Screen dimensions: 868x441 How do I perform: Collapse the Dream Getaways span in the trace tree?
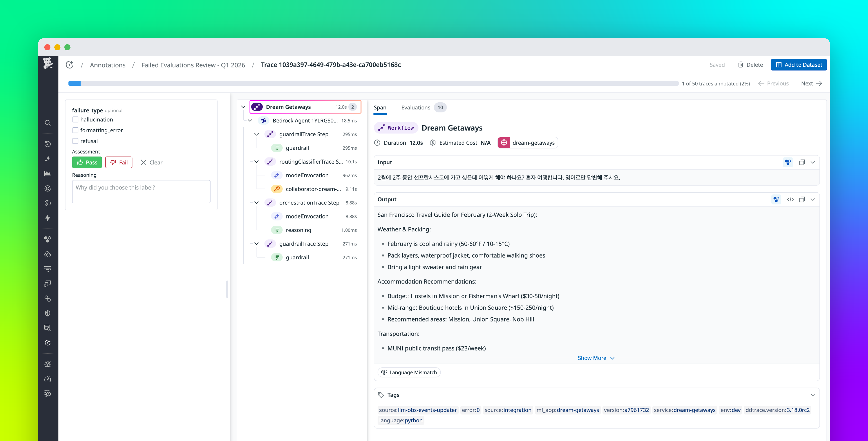click(243, 106)
